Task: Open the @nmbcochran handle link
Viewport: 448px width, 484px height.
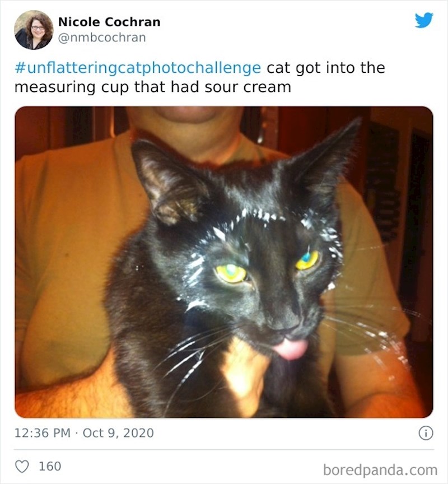Action: (102, 38)
